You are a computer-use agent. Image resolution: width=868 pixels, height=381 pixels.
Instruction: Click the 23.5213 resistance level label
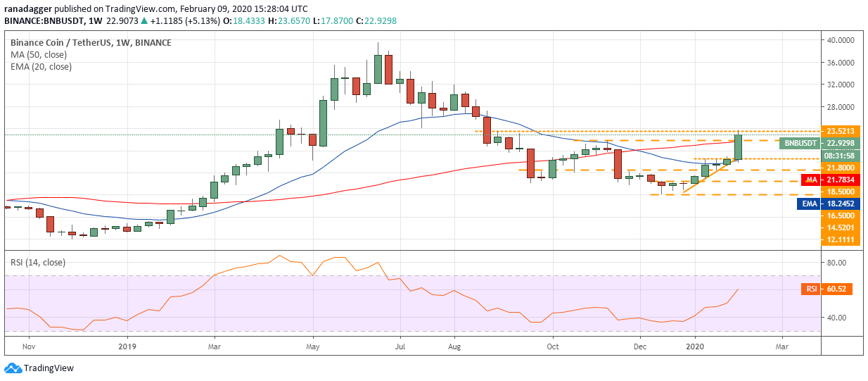[840, 131]
